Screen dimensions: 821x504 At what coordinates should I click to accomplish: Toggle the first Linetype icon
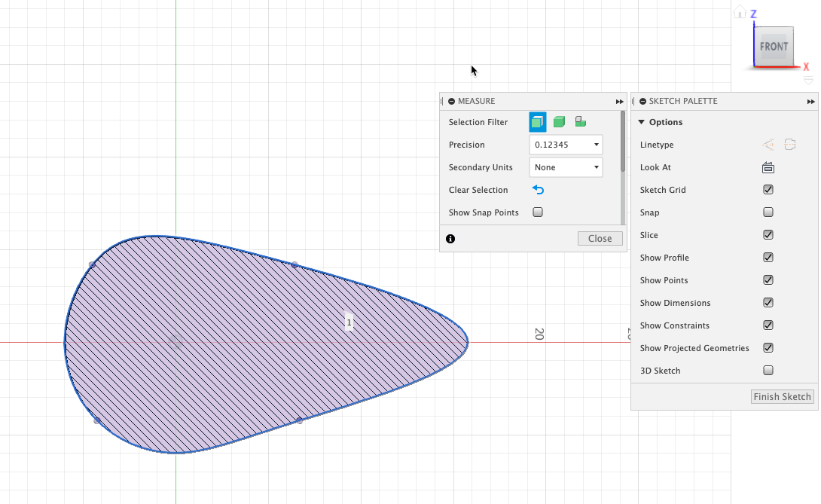(768, 144)
